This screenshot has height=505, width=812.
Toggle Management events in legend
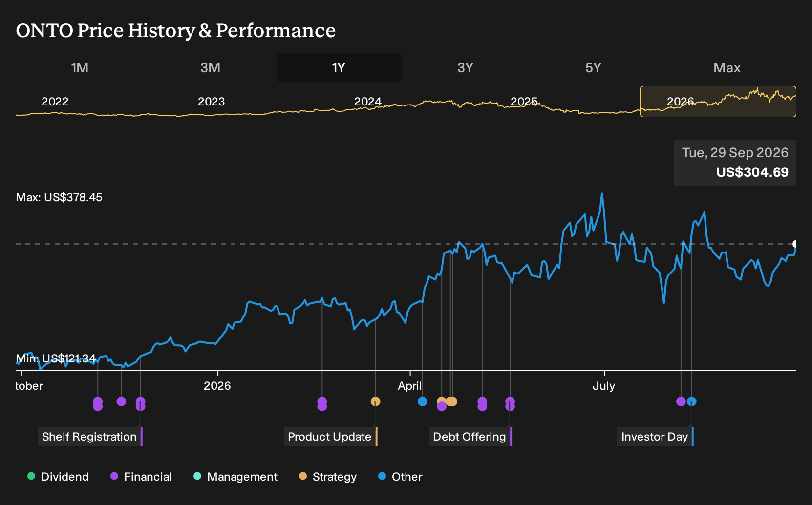(x=235, y=477)
